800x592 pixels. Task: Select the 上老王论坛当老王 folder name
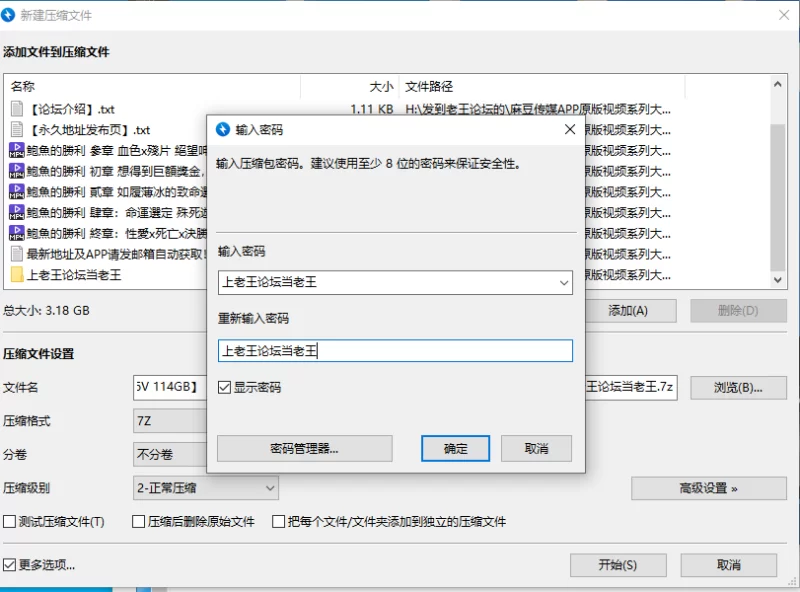click(x=74, y=275)
